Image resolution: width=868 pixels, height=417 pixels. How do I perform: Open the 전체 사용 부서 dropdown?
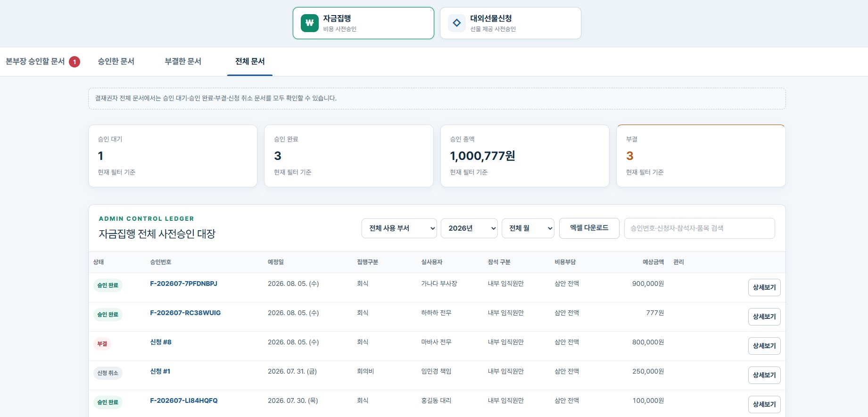coord(399,228)
